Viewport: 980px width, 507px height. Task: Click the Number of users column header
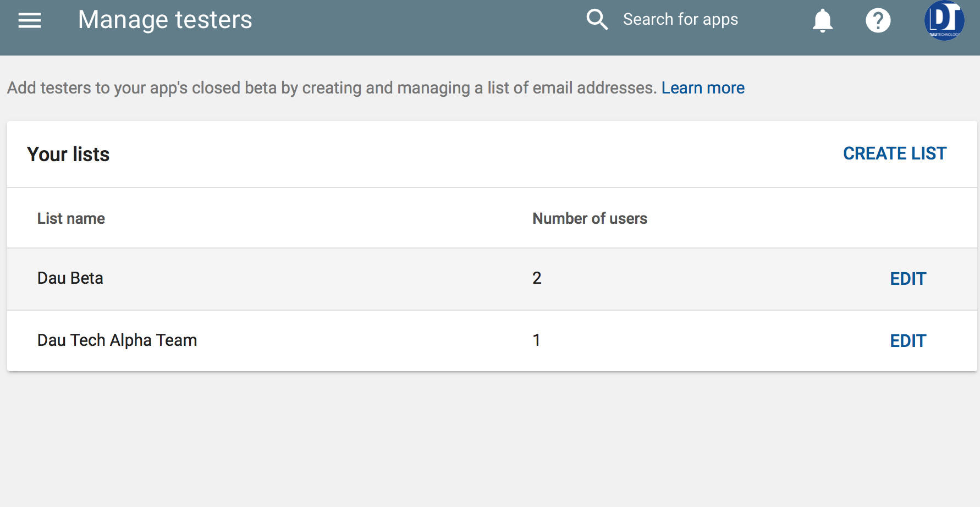pyautogui.click(x=590, y=218)
